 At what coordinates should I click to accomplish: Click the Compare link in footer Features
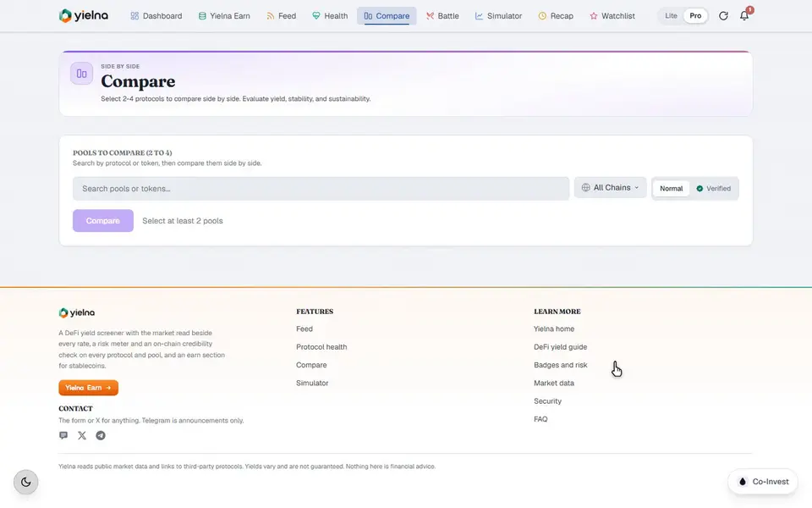point(311,365)
